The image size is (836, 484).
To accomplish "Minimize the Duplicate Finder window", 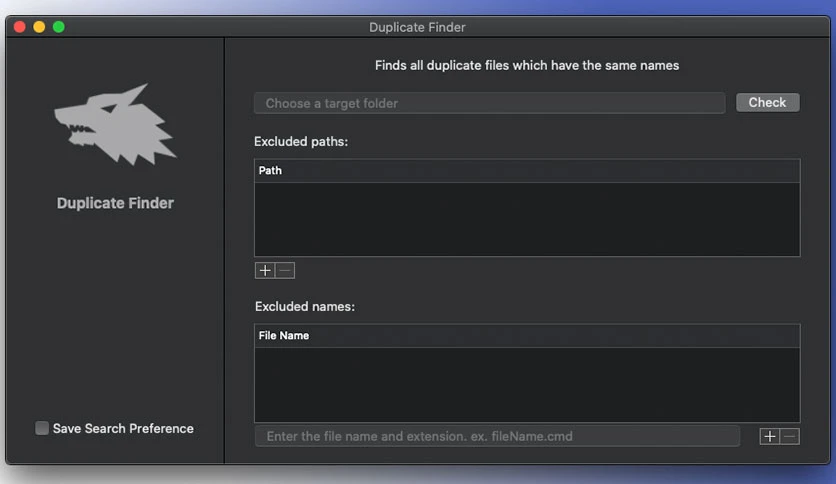I will click(x=39, y=27).
